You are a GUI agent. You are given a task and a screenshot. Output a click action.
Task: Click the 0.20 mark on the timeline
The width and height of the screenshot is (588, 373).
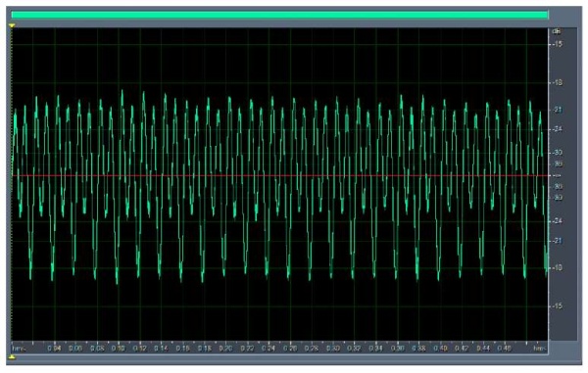tap(225, 349)
